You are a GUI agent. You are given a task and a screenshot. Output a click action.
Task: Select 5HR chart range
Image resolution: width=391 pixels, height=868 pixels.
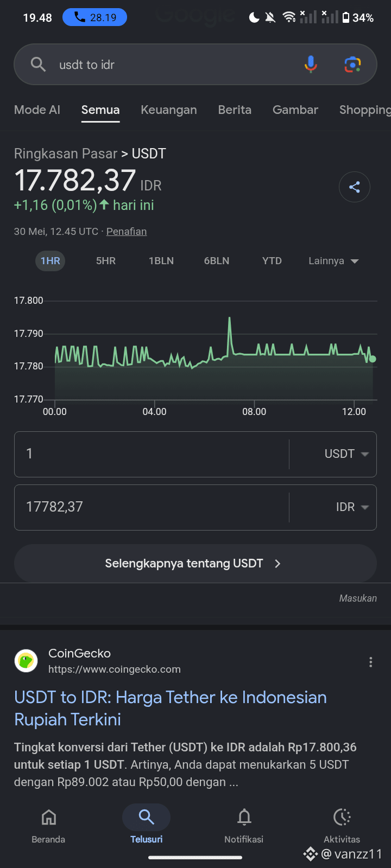[106, 261]
